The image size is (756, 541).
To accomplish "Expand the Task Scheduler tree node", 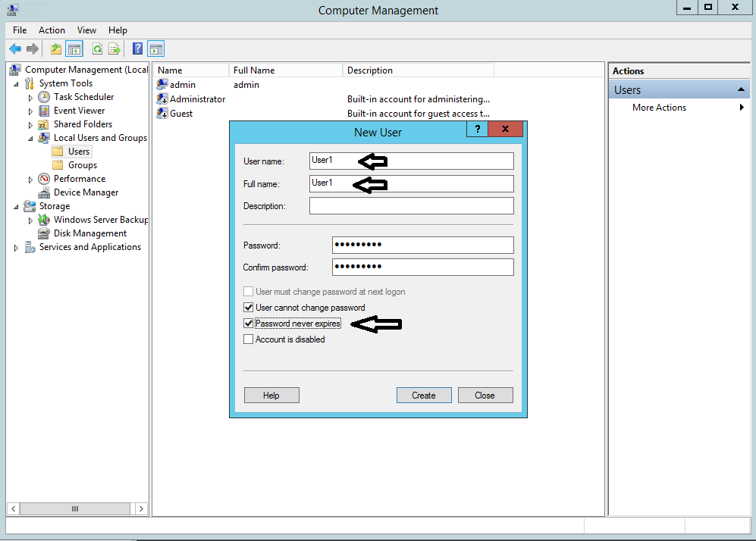I will coord(30,98).
